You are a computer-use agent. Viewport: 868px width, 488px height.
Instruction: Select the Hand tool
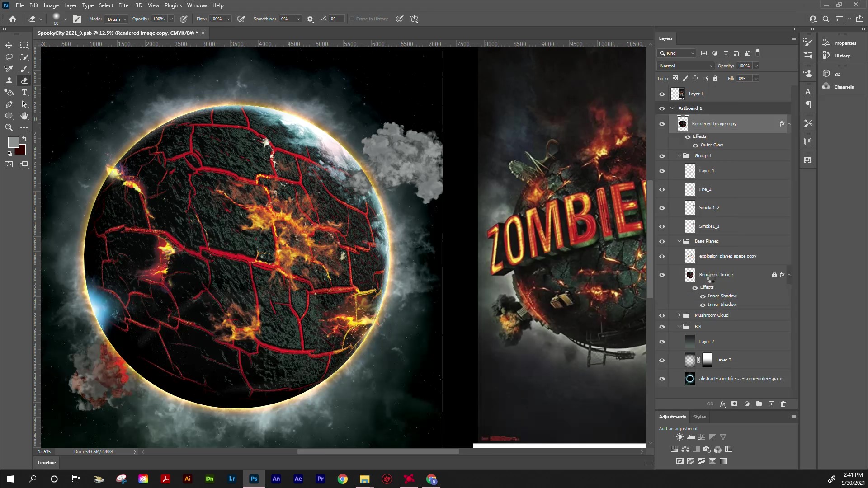pos(24,116)
